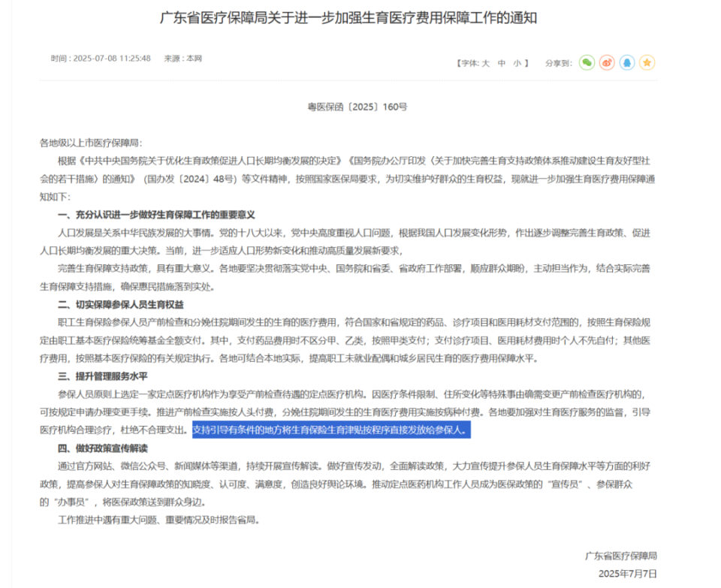Select the small font size 小
Screen dimensions: 721x588
[x=517, y=63]
